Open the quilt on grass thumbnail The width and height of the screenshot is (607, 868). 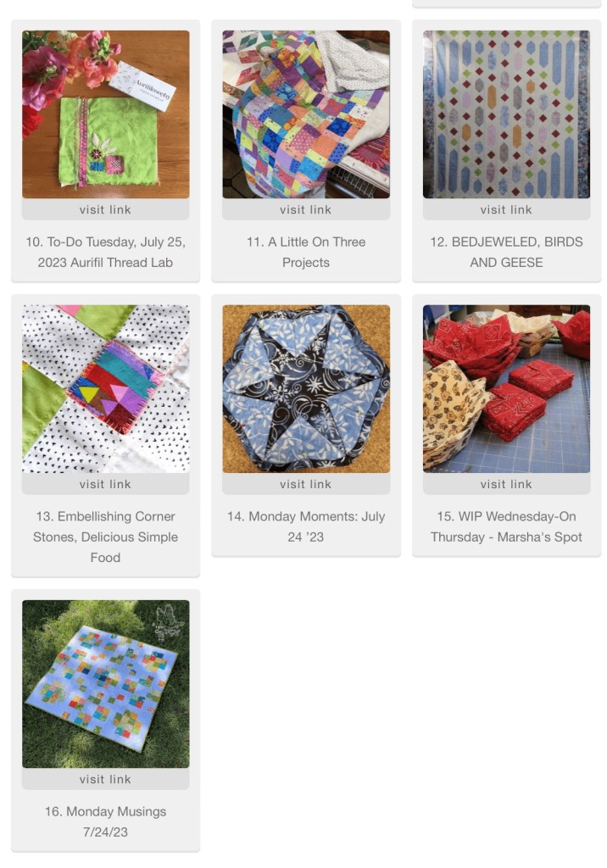pyautogui.click(x=105, y=684)
